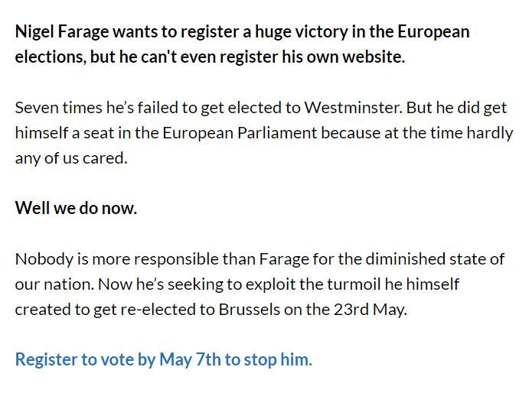Image resolution: width=532 pixels, height=393 pixels.
Task: Click the bold line 'Well we do now.'
Action: click(x=76, y=208)
